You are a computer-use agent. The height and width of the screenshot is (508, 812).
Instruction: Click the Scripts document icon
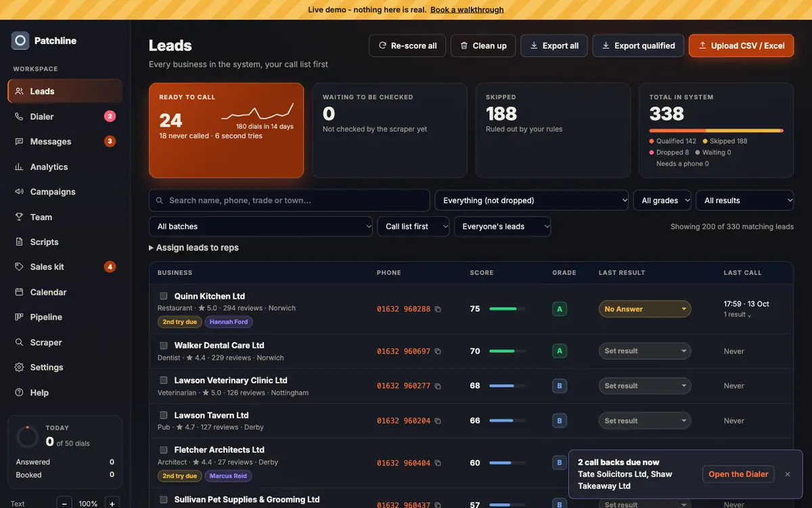click(19, 242)
